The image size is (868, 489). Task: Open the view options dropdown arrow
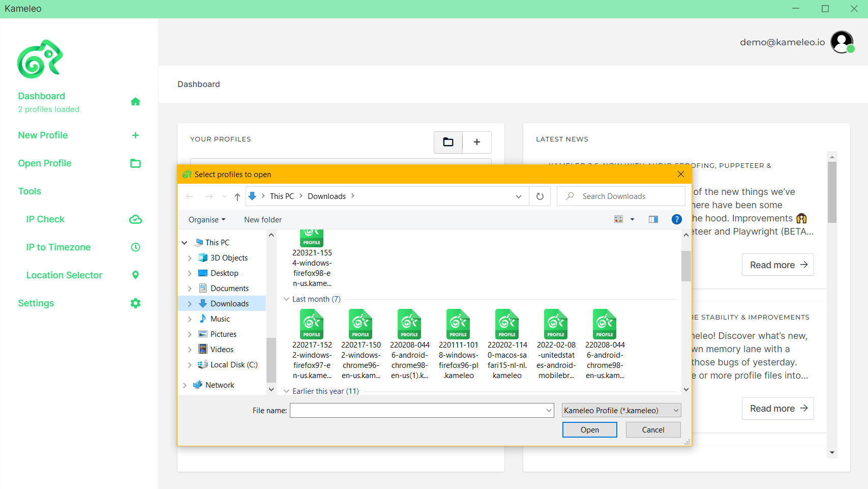pyautogui.click(x=633, y=219)
